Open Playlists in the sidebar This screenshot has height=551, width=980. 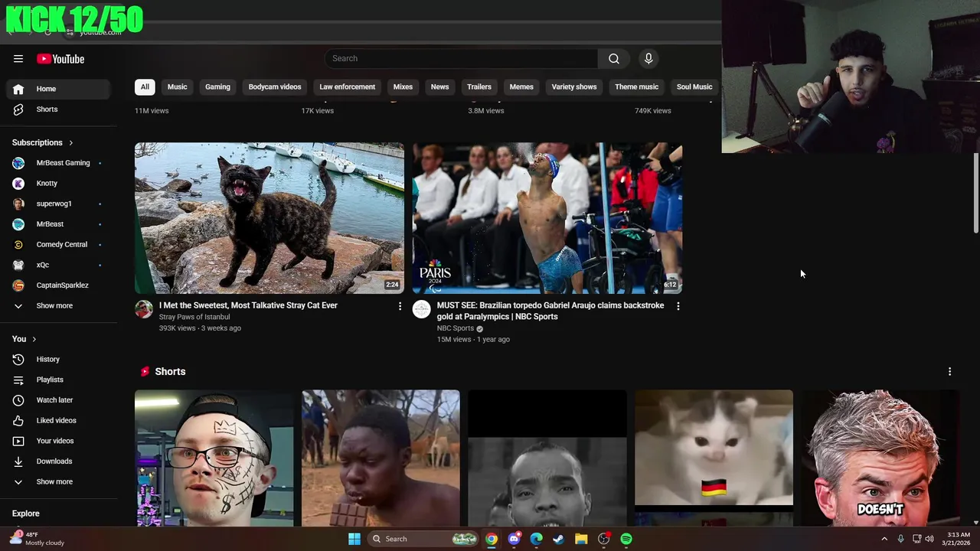[x=58, y=380]
